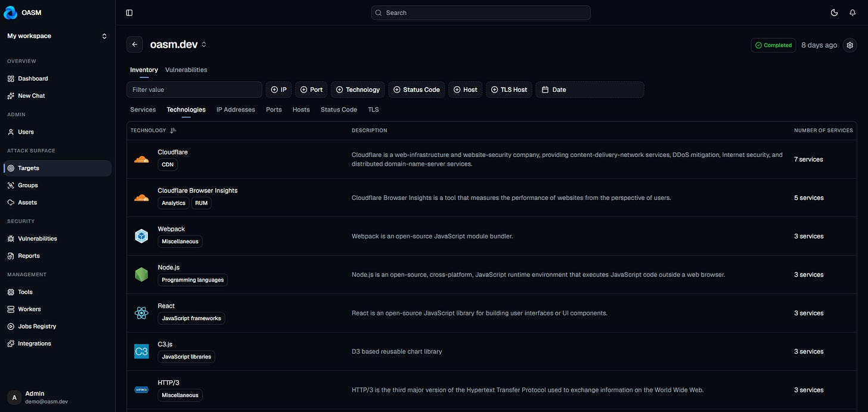Click Programming languages tag
The height and width of the screenshot is (412, 868).
click(x=193, y=280)
